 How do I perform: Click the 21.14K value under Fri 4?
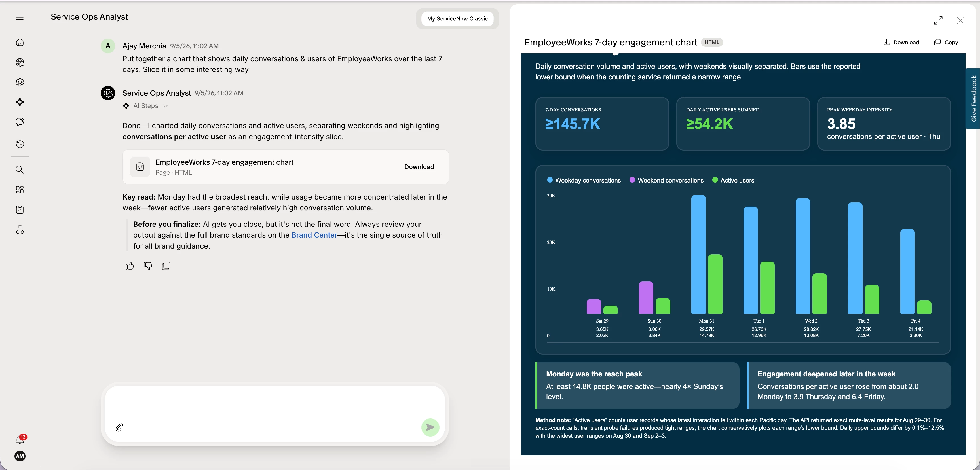coord(915,329)
